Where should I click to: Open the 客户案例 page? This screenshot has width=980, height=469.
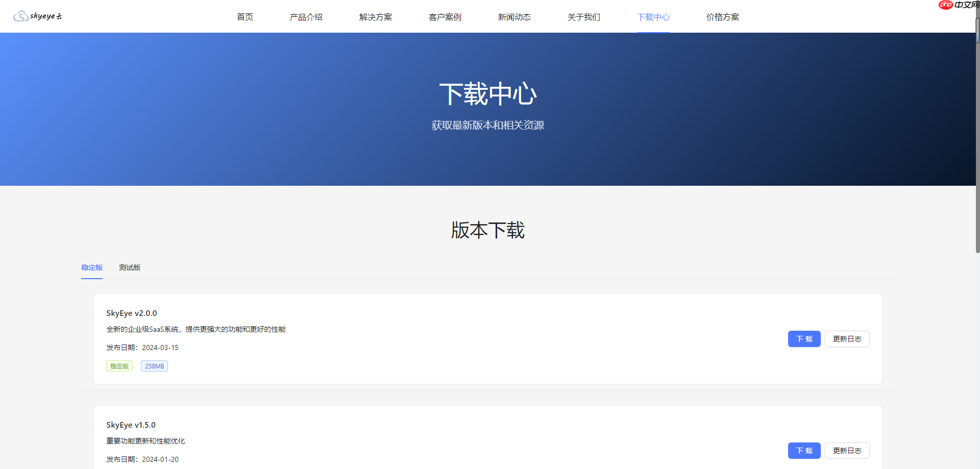point(445,17)
